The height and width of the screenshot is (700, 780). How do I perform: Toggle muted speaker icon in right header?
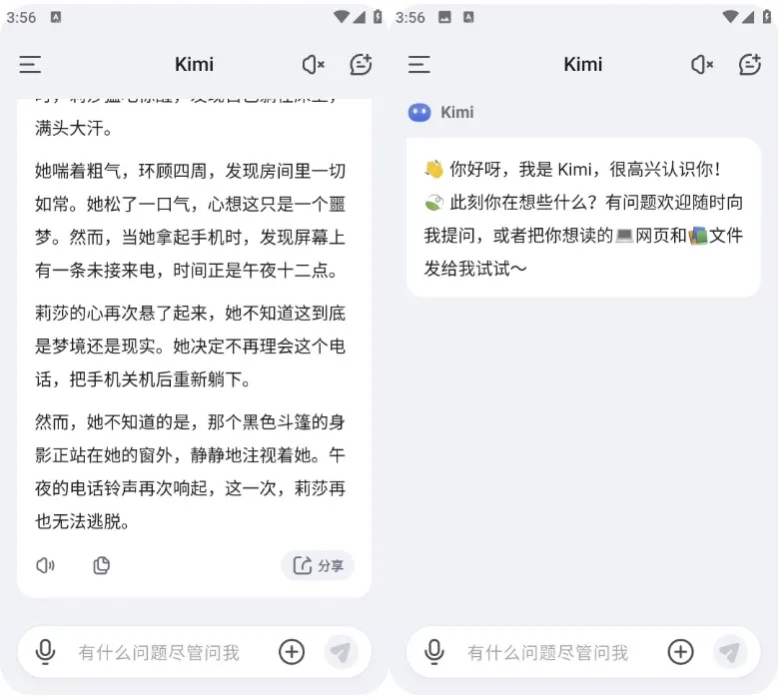tap(702, 65)
